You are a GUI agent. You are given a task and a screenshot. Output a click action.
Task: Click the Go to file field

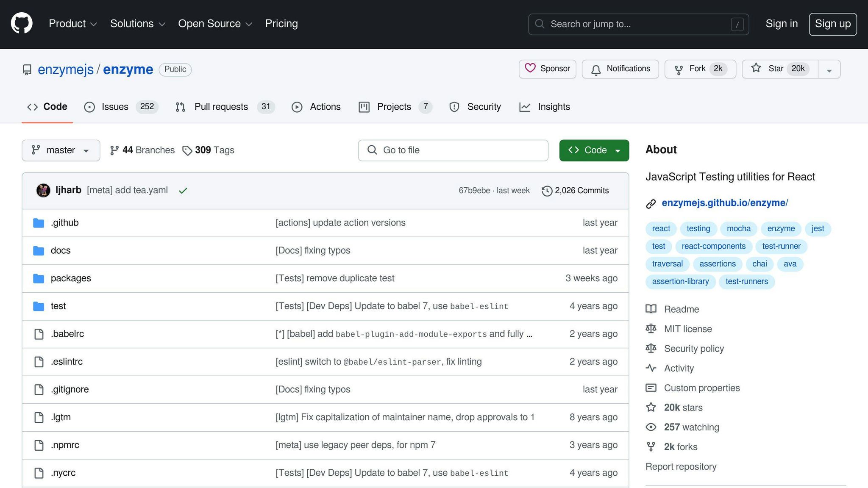point(453,150)
